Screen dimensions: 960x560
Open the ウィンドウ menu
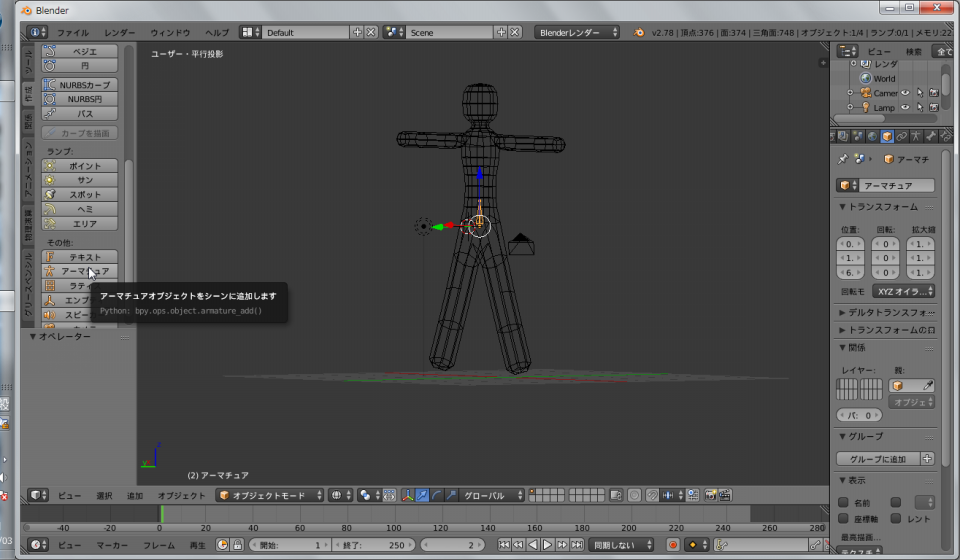(170, 32)
